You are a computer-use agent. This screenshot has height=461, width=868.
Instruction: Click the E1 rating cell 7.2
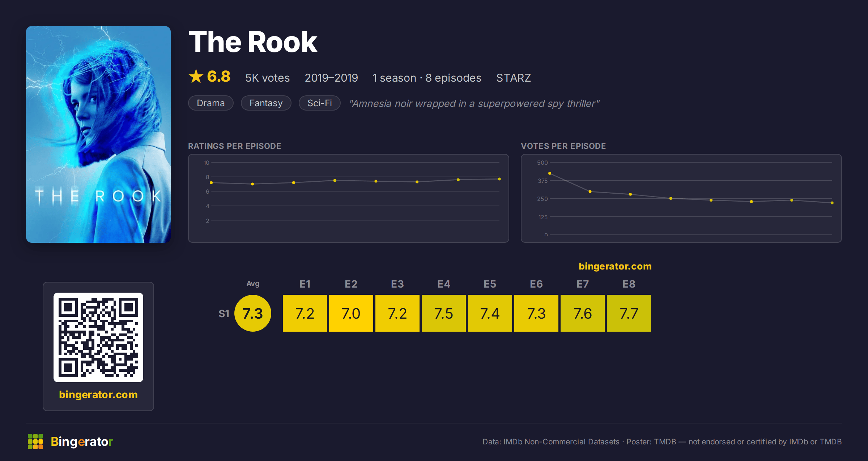(x=305, y=313)
